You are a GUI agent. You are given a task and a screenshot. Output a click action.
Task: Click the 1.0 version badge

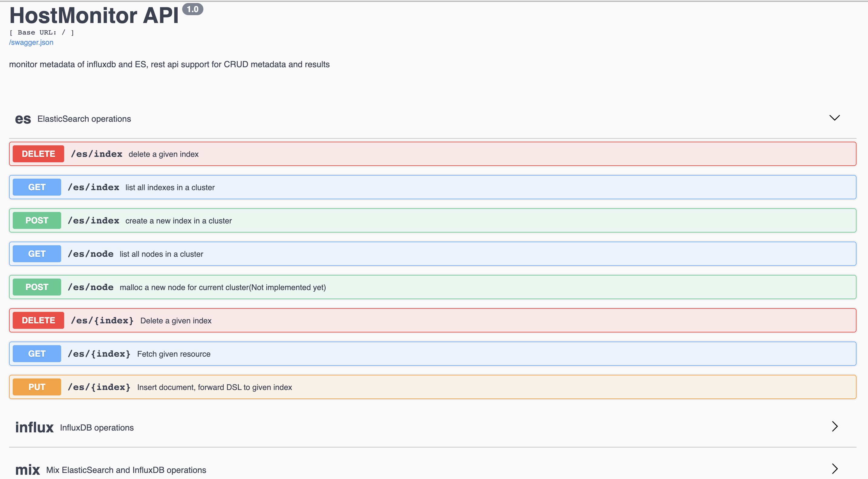(192, 9)
